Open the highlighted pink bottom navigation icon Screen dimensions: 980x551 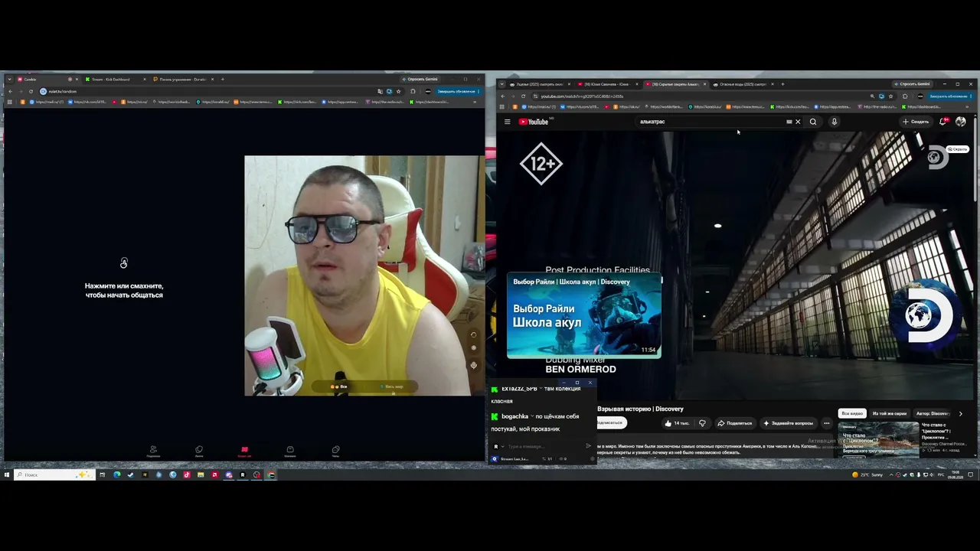coord(244,452)
